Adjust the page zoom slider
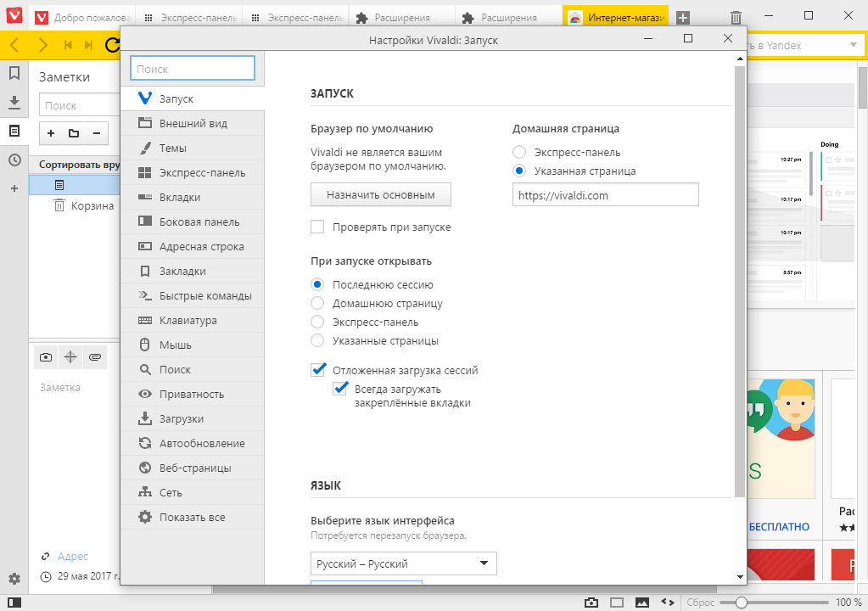Image resolution: width=868 pixels, height=611 pixels. [x=742, y=603]
